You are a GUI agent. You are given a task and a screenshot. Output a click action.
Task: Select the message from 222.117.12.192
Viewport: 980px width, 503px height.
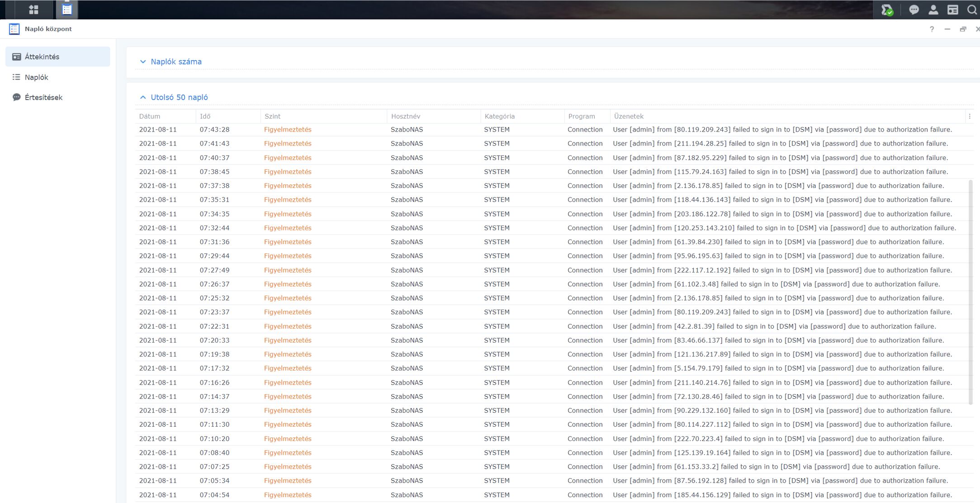[x=782, y=270]
